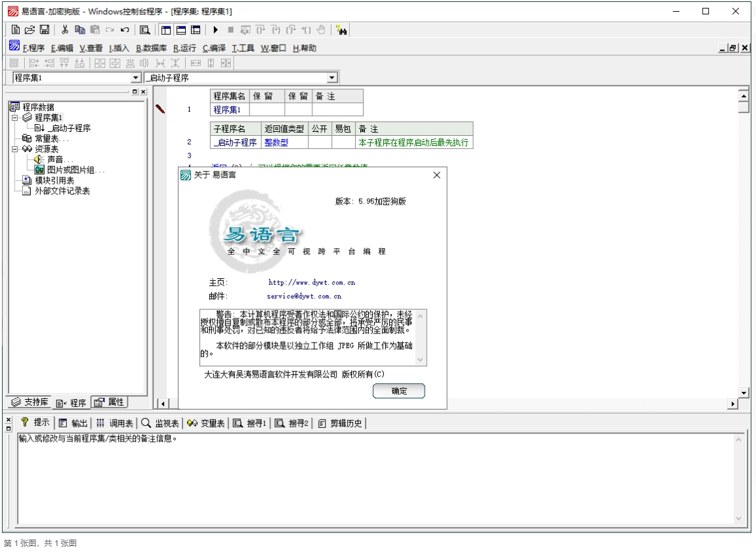Click the find magnifier toolbar icon
The width and height of the screenshot is (756, 552).
(145, 30)
